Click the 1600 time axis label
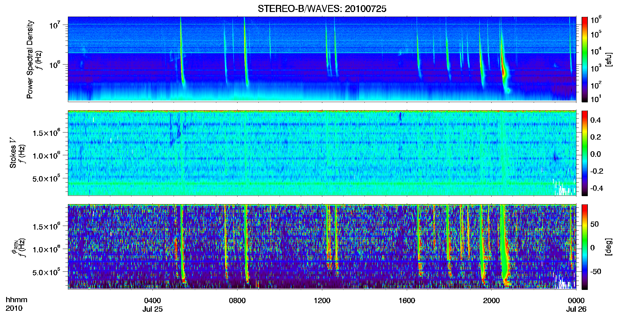The height and width of the screenshot is (332, 644). 407,300
